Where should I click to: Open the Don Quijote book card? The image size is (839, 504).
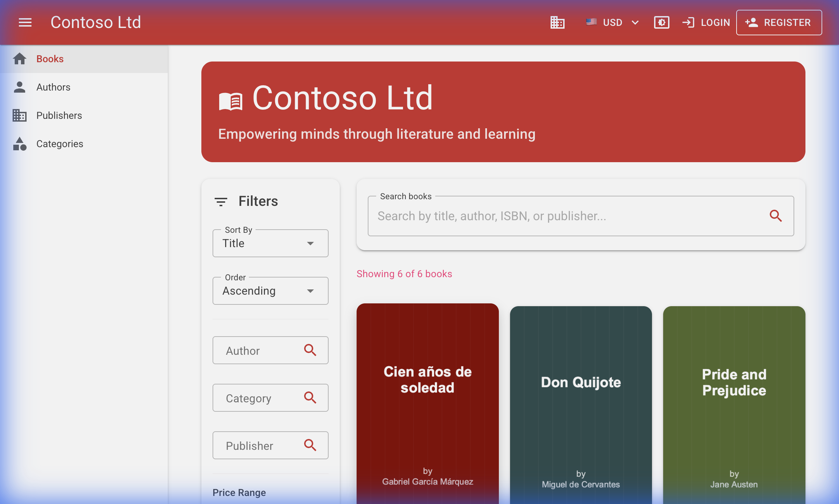[x=581, y=405]
